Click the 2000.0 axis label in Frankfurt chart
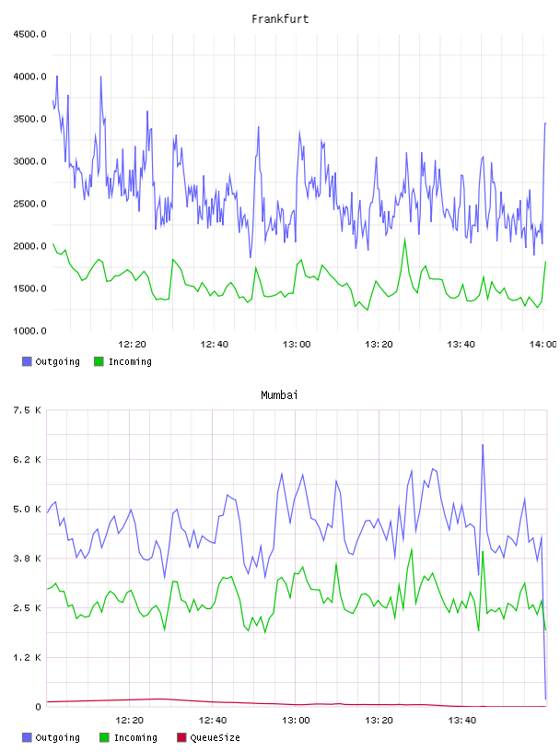The width and height of the screenshot is (560, 752). point(29,246)
